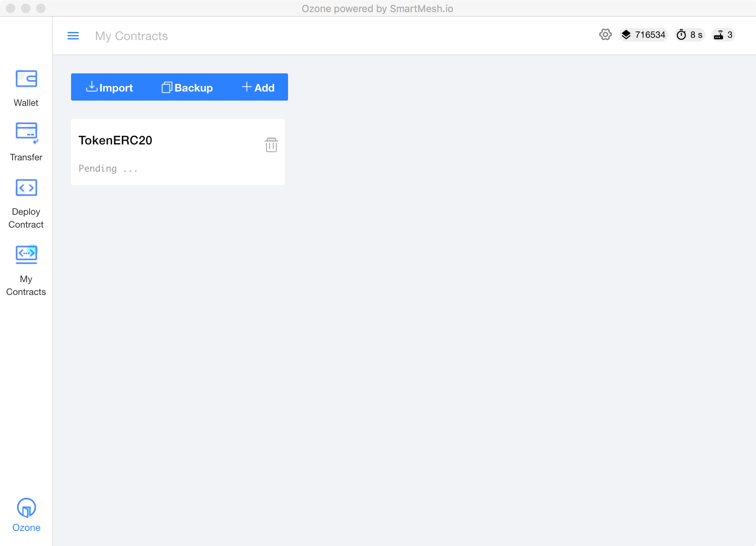Viewport: 756px width, 546px height.
Task: Click the My Contracts page title
Action: [x=131, y=36]
